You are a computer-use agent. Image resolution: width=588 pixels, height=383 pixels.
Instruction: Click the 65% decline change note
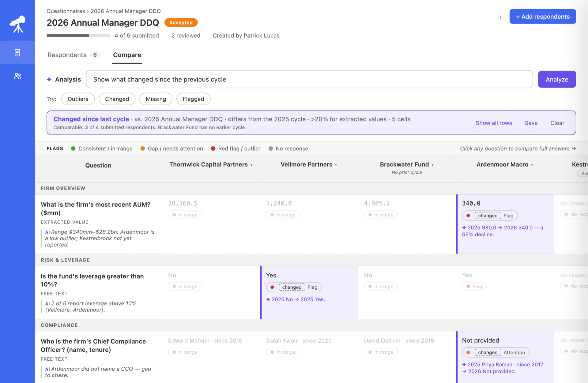503,231
